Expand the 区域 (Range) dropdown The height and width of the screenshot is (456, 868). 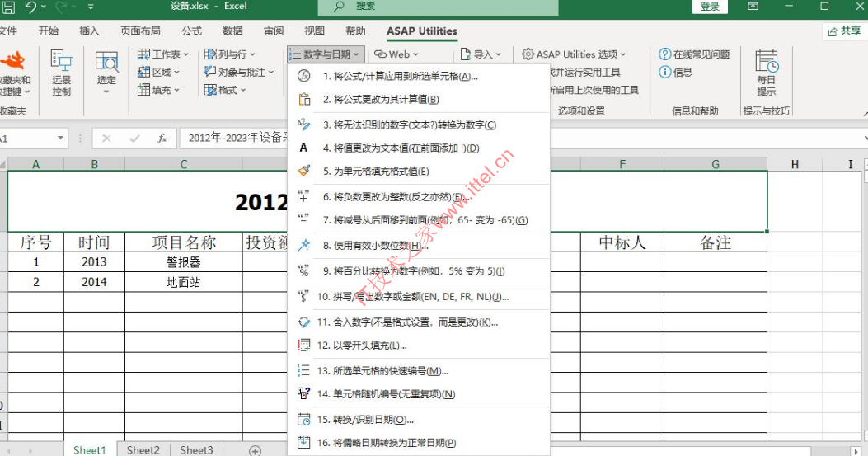[x=158, y=72]
